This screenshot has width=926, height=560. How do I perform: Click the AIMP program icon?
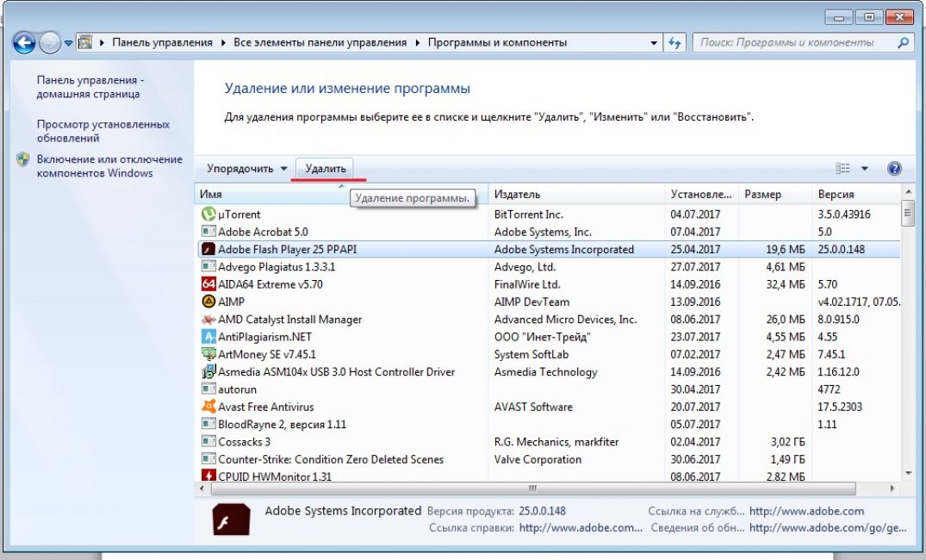[208, 302]
